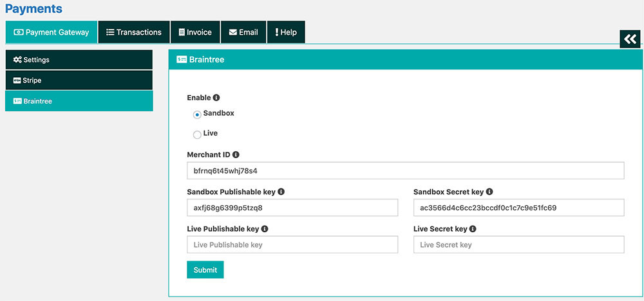The height and width of the screenshot is (301, 644).
Task: Click info icon beside Merchant ID
Action: coord(236,154)
